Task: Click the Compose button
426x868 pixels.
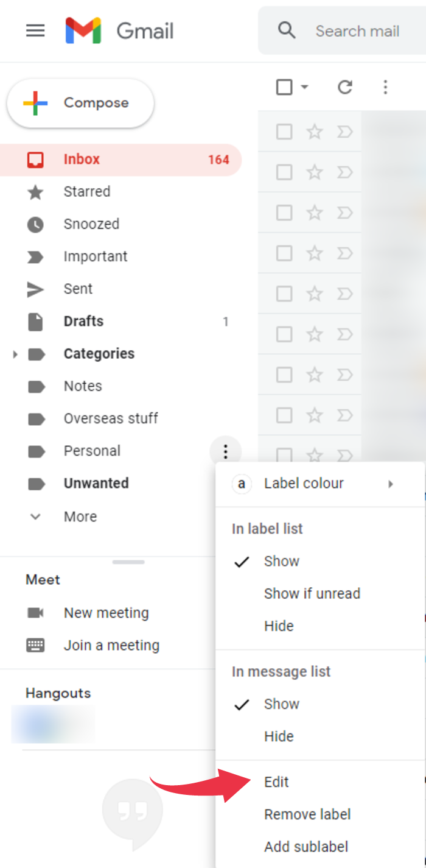Action: pyautogui.click(x=80, y=103)
